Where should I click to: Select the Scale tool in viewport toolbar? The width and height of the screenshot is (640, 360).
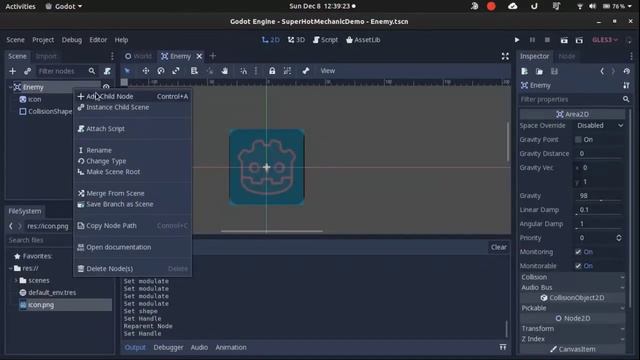point(176,71)
